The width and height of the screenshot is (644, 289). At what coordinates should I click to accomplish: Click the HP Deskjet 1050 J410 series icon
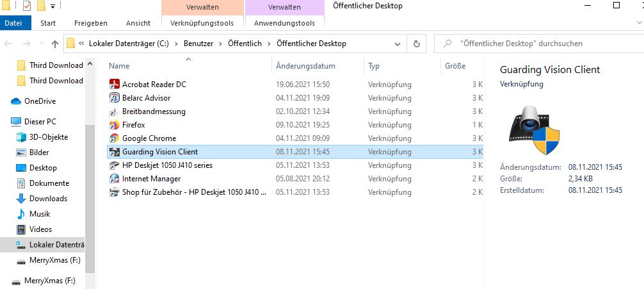pos(114,165)
